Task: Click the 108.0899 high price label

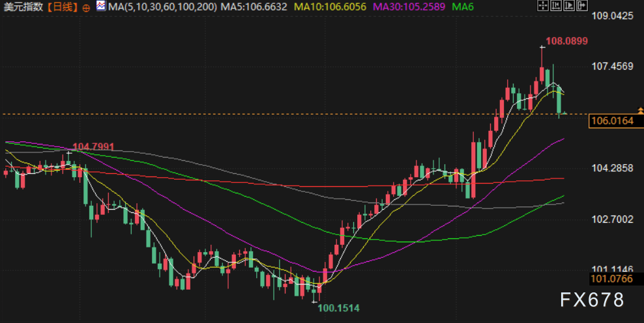Action: (567, 41)
